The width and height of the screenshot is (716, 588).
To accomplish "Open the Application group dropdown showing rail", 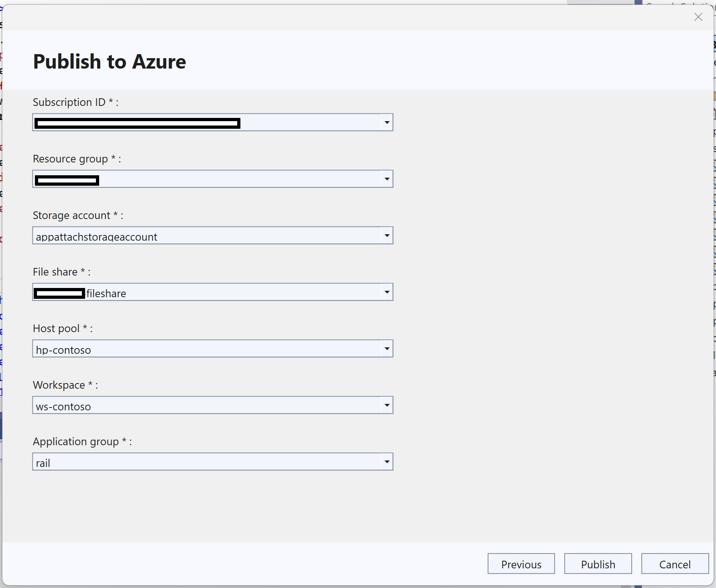I will click(386, 462).
